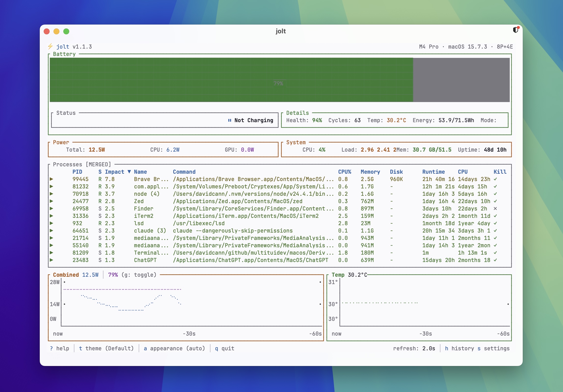Image resolution: width=563 pixels, height=392 pixels.
Task: Click the kill checkmark for ChatGPT row
Action: pyautogui.click(x=495, y=260)
